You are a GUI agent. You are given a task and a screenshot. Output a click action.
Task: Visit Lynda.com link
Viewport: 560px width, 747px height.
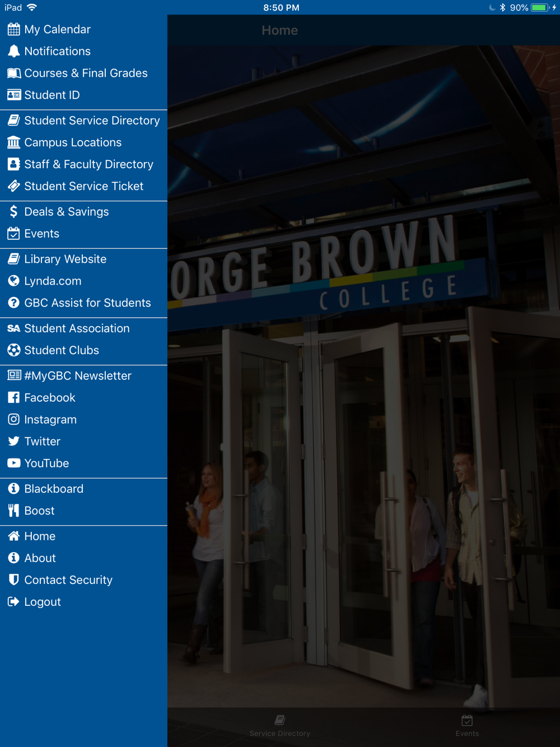click(83, 281)
